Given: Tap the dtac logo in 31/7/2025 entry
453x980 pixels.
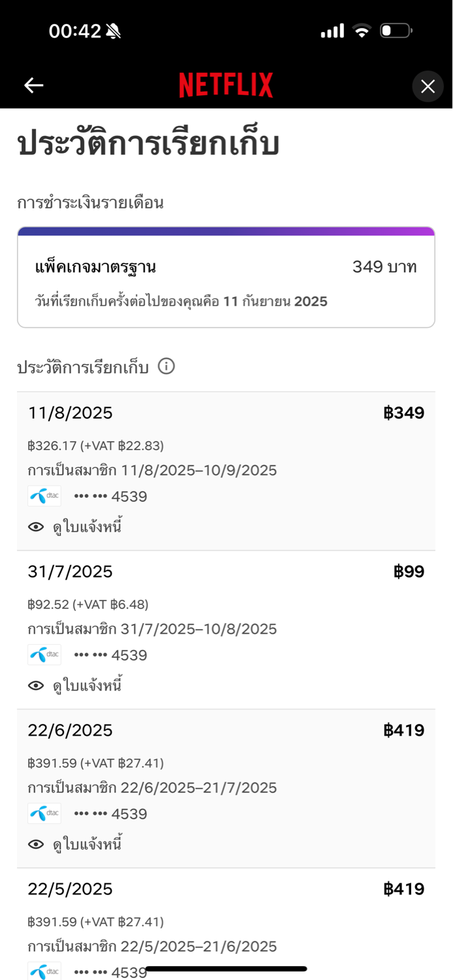Looking at the screenshot, I should coord(44,655).
